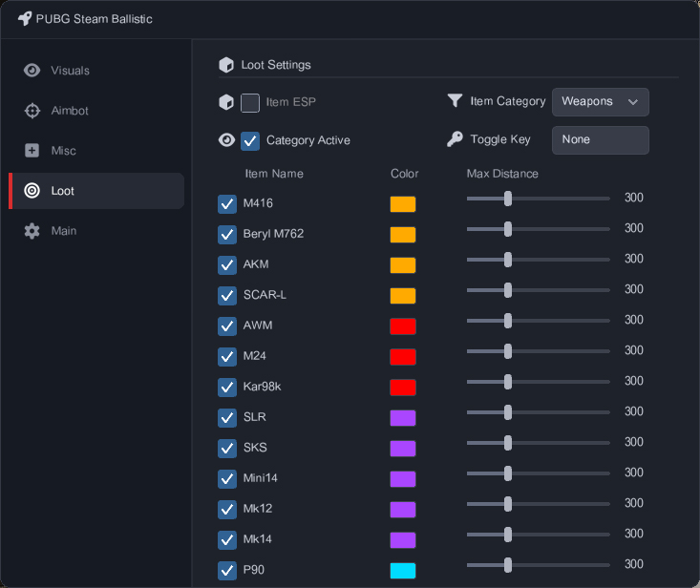This screenshot has height=588, width=700.
Task: Click the P90 distance slider handle
Action: coord(508,565)
